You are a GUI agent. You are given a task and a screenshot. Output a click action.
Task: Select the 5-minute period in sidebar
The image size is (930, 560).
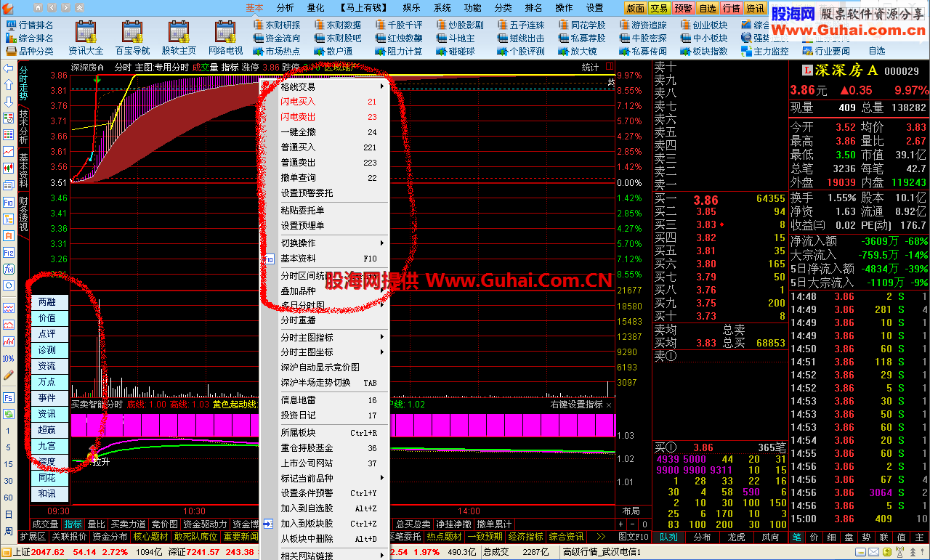[8, 447]
